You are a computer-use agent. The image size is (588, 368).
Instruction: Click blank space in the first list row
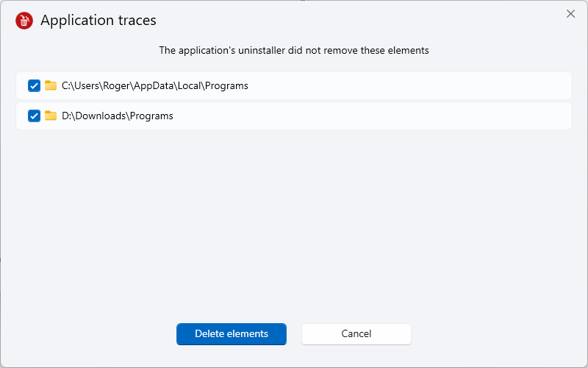pyautogui.click(x=409, y=85)
